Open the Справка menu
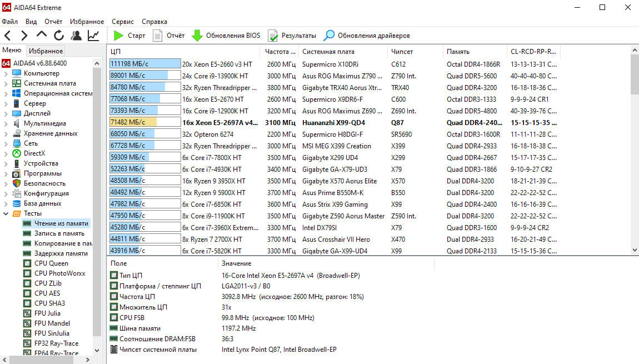The width and height of the screenshot is (639, 364). pyautogui.click(x=154, y=22)
